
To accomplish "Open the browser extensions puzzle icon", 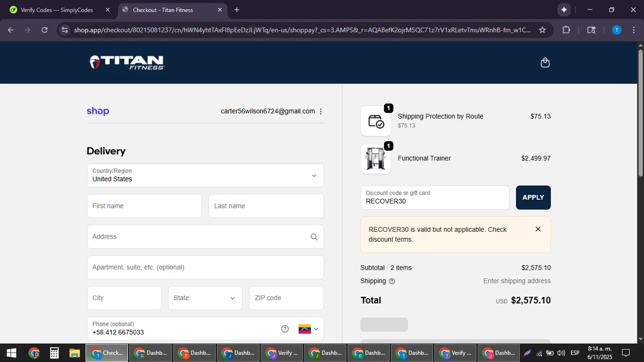I will [x=566, y=30].
